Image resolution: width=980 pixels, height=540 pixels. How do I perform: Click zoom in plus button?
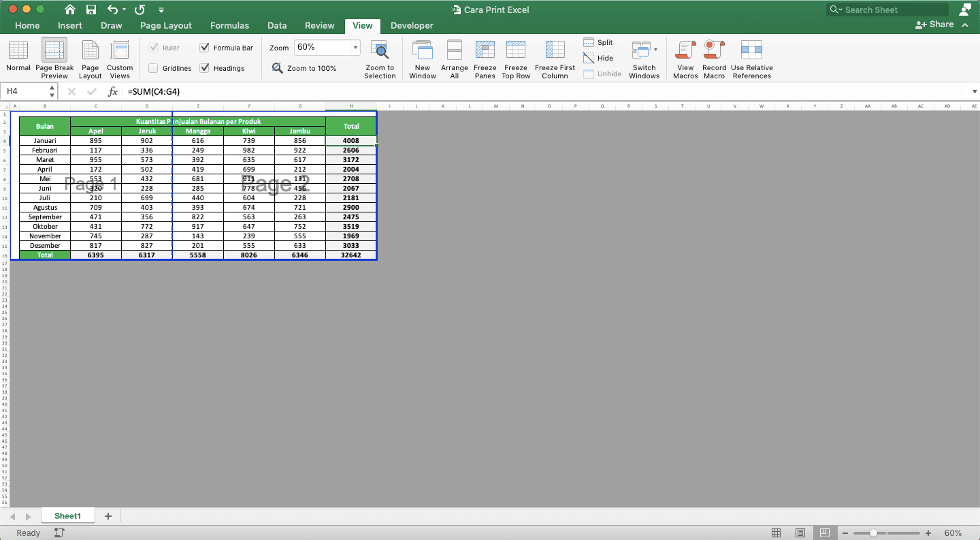928,533
